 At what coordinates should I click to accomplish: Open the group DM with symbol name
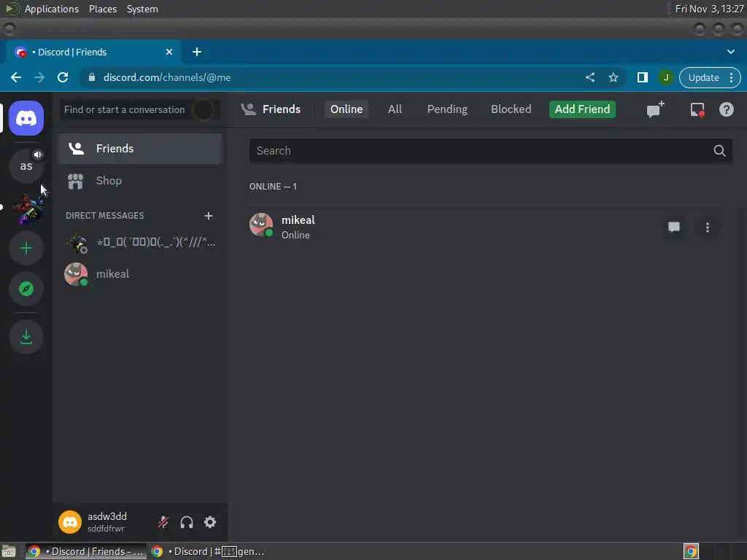[x=140, y=242]
